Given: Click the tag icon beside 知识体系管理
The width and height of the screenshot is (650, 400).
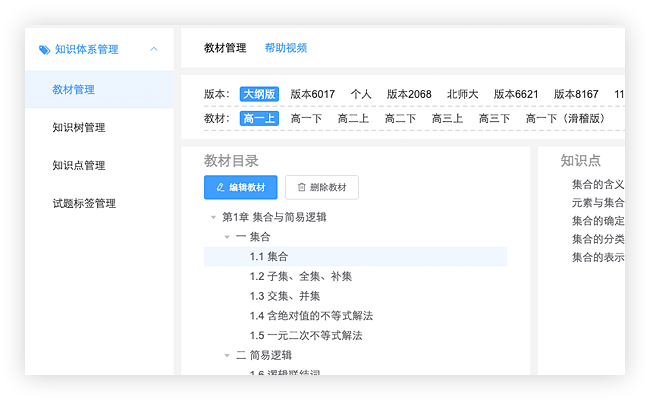Looking at the screenshot, I should click(x=44, y=49).
